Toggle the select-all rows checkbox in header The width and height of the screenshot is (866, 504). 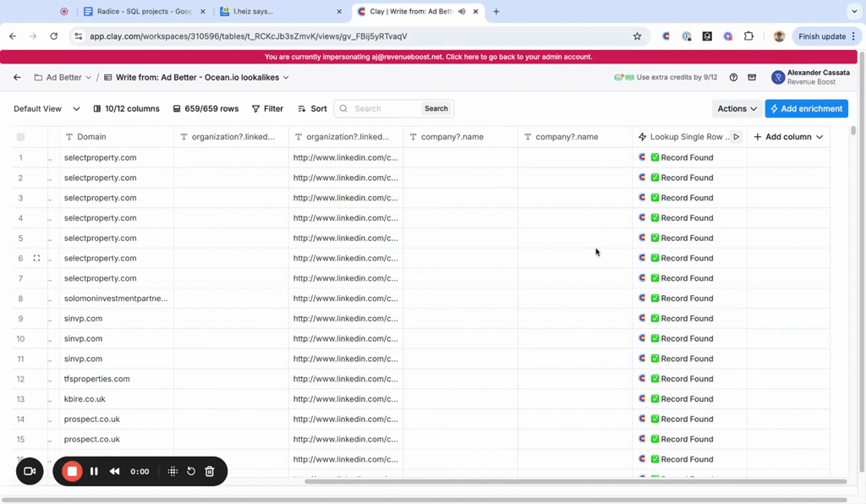pos(21,137)
